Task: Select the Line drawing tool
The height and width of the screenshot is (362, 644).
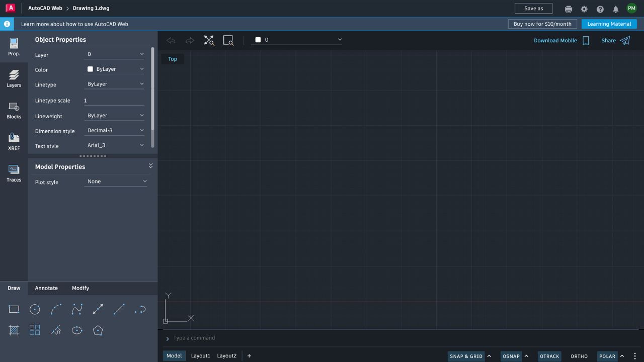Action: 119,309
